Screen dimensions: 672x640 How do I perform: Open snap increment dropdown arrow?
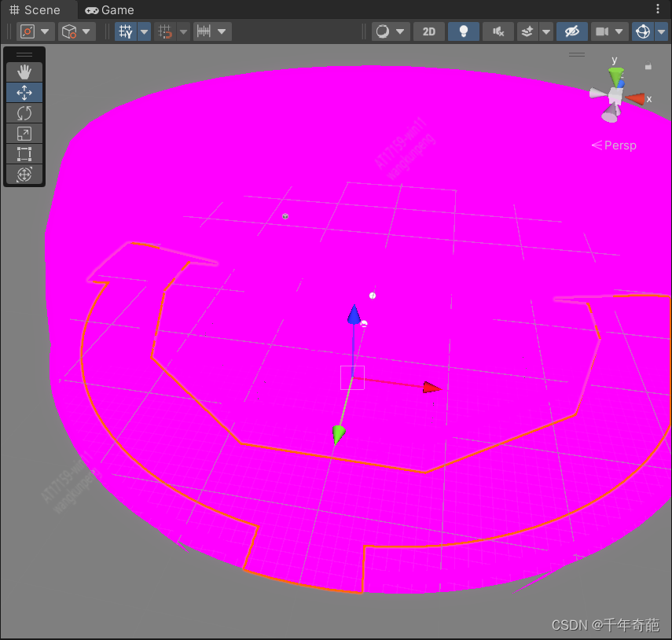point(222,31)
